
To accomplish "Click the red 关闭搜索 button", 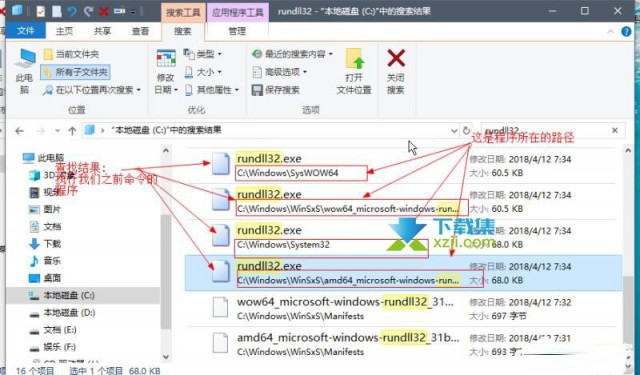I will (396, 71).
